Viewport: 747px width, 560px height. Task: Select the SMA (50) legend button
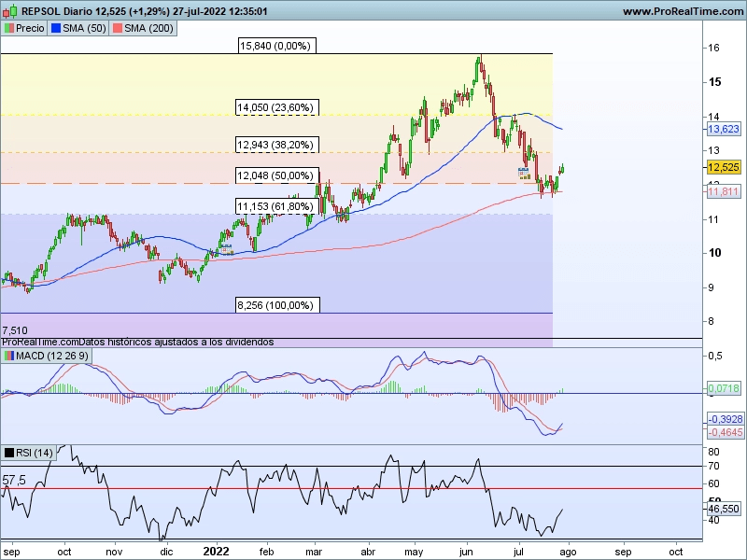78,28
